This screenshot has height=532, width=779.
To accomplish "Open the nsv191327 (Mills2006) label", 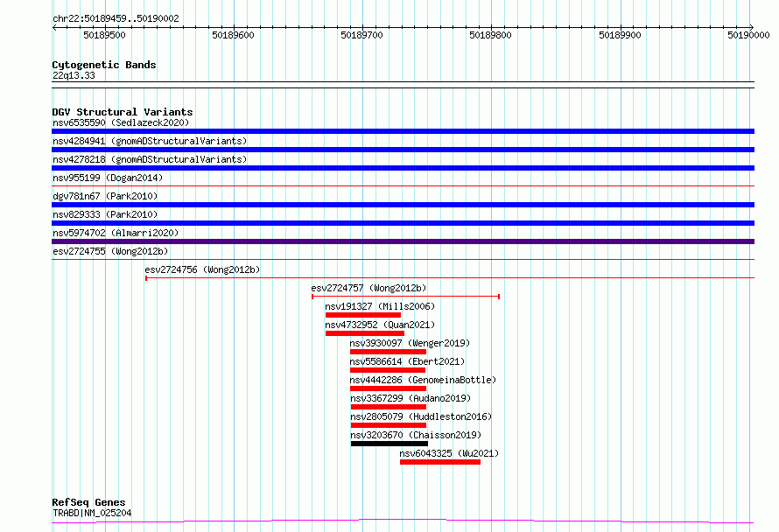I will [x=380, y=306].
